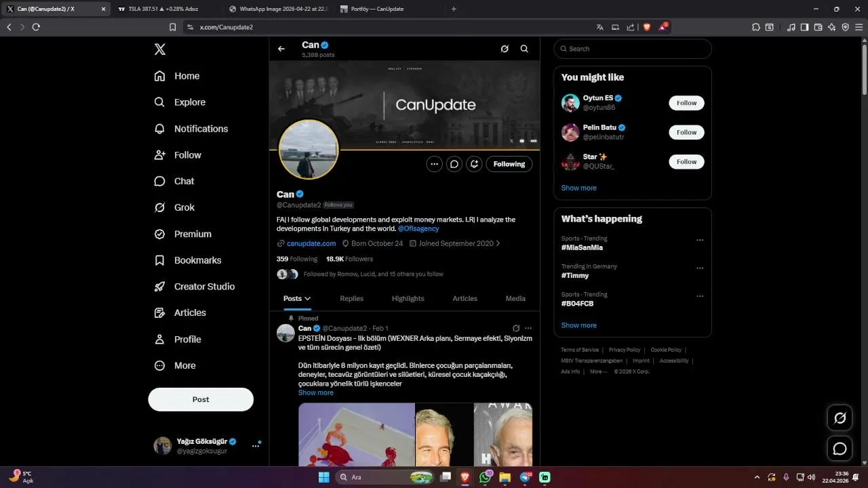The height and width of the screenshot is (488, 868).
Task: Switch to the WhatsApp Image browser tab
Action: pos(278,9)
